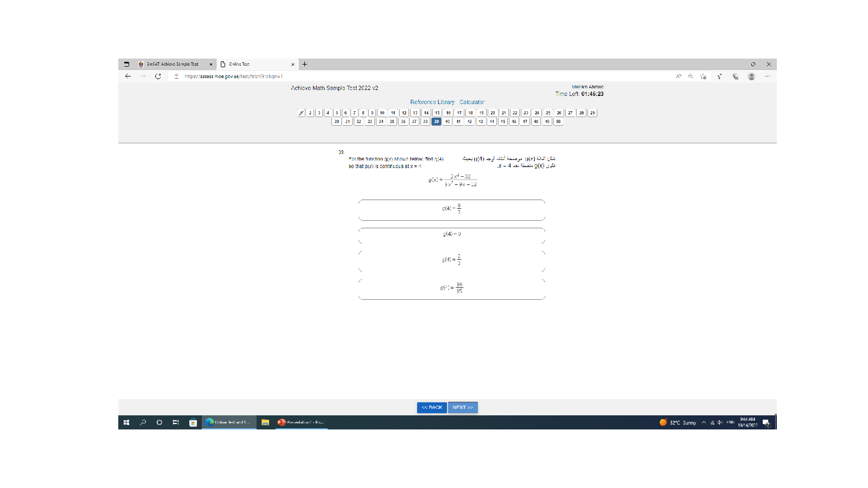868x488 pixels.
Task: Reload the page with the refresh icon
Action: click(158, 76)
